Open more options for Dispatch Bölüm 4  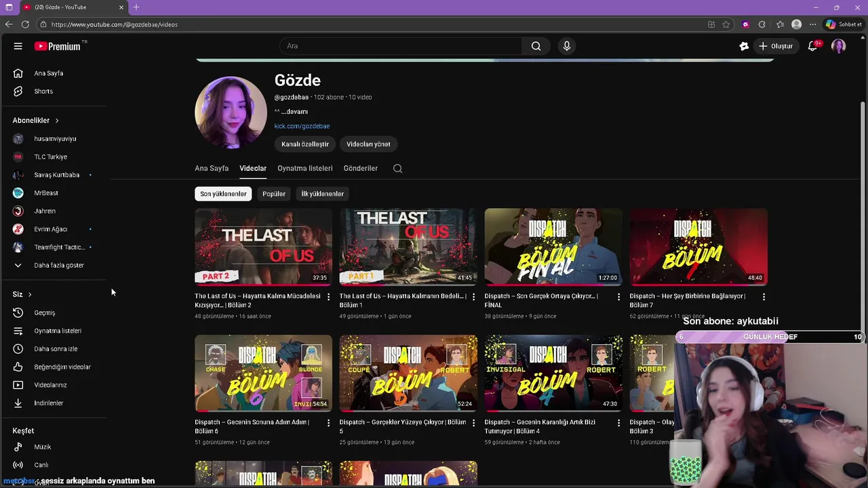(618, 423)
